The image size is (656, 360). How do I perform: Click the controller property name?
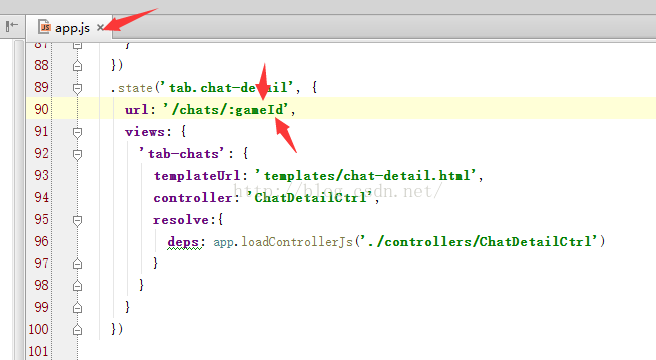point(193,198)
